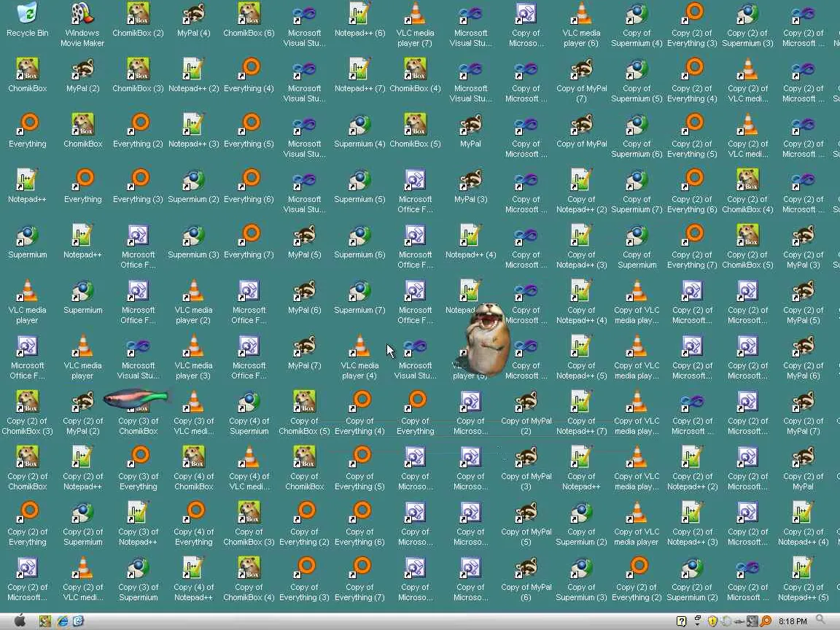The image size is (840, 630).
Task: Click Copy of Everything (4) shortcut
Action: (x=359, y=413)
